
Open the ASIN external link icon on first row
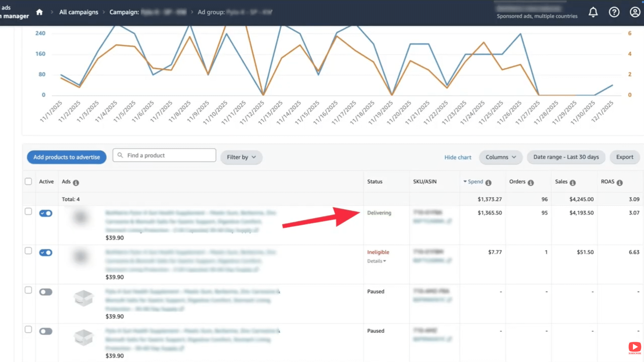[450, 221]
